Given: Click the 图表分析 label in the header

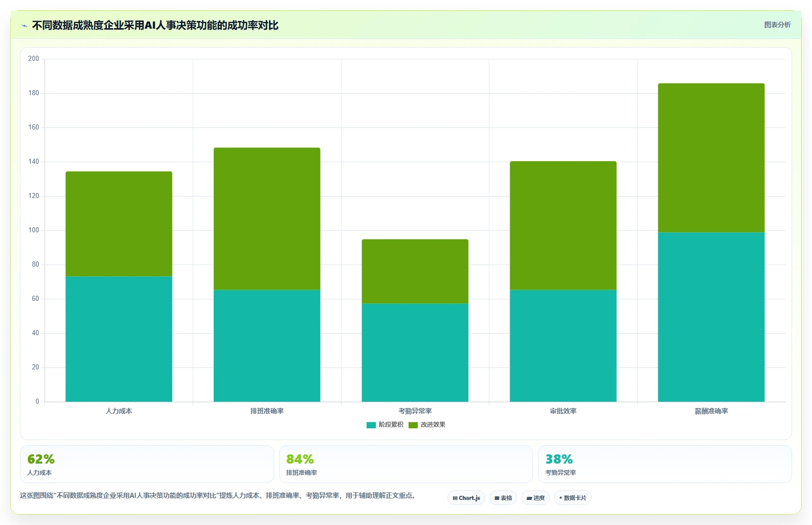Looking at the screenshot, I should pyautogui.click(x=777, y=25).
